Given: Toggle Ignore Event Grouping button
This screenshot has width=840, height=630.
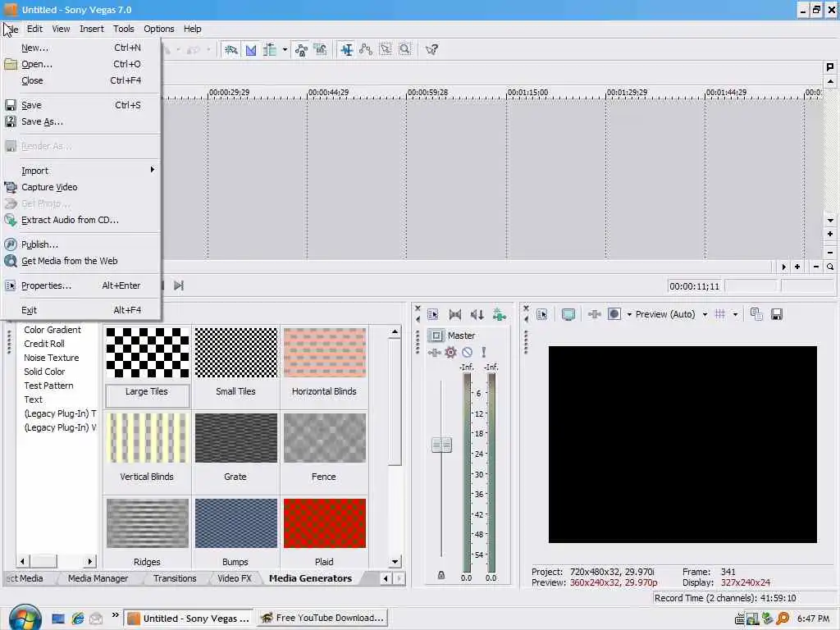Looking at the screenshot, I should coord(321,50).
